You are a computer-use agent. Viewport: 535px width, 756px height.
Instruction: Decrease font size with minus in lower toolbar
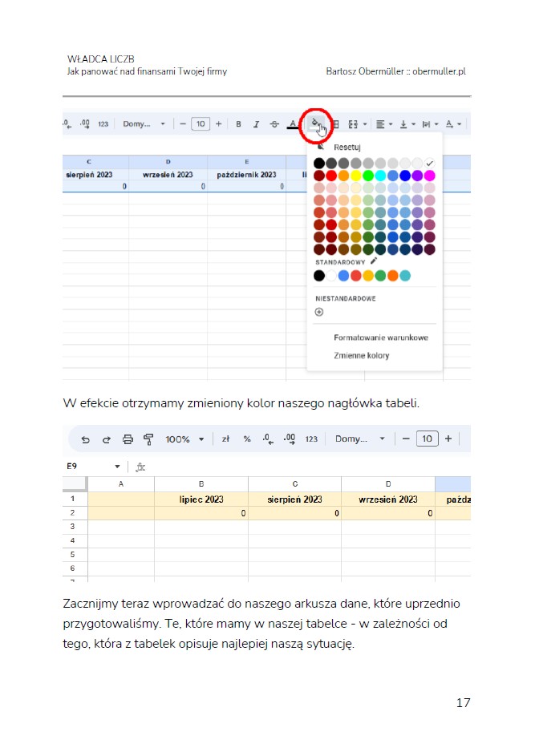[406, 439]
